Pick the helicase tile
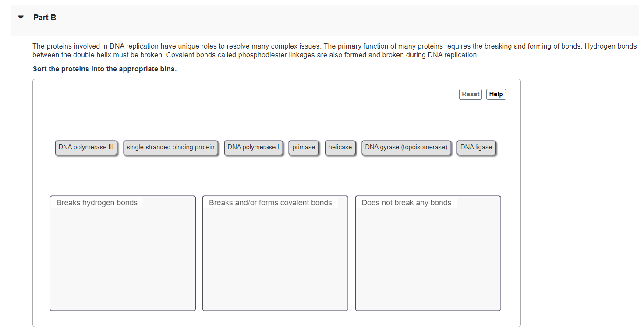This screenshot has height=331, width=644. click(x=340, y=148)
